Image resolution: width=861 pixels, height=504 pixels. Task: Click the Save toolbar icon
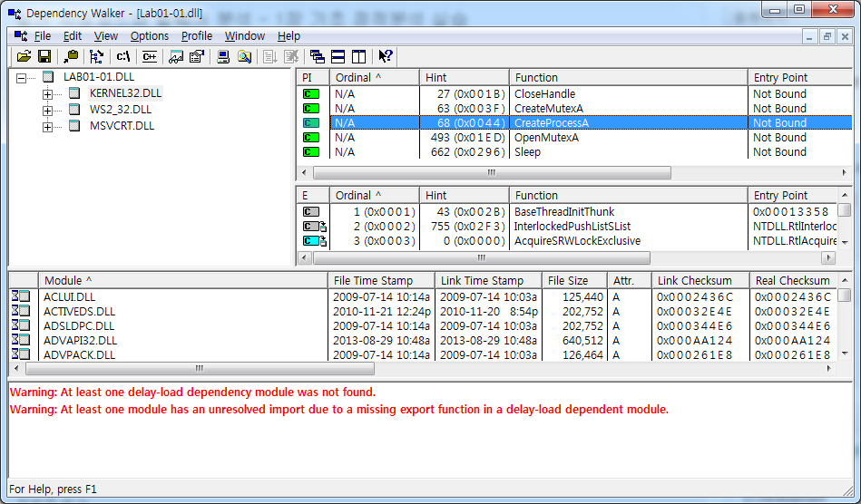(44, 56)
